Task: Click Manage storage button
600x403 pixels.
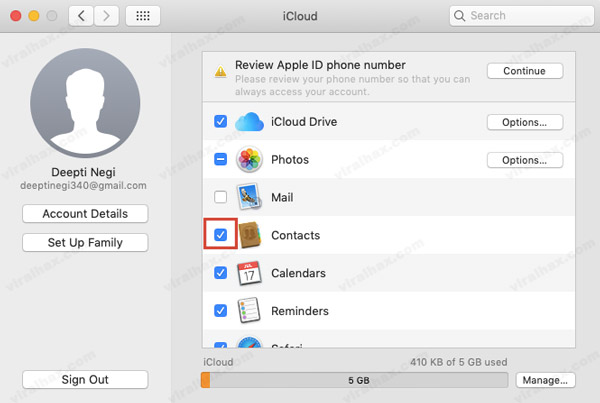Action: tap(545, 380)
